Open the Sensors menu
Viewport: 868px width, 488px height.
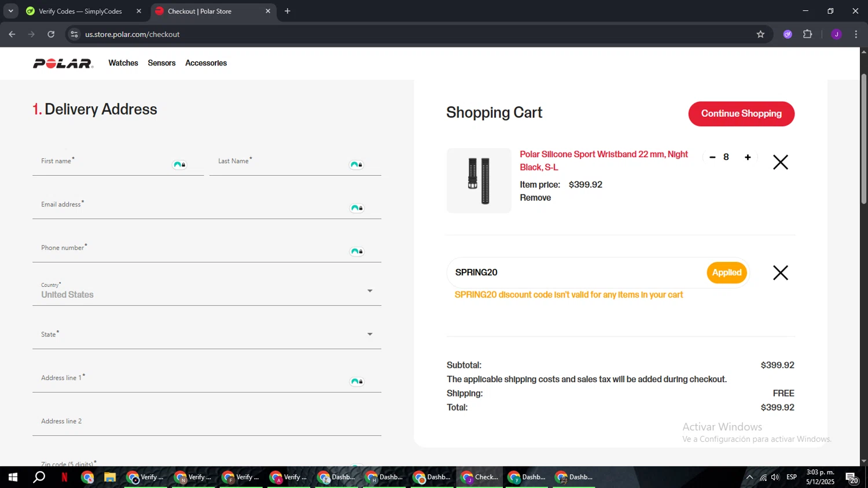(161, 63)
